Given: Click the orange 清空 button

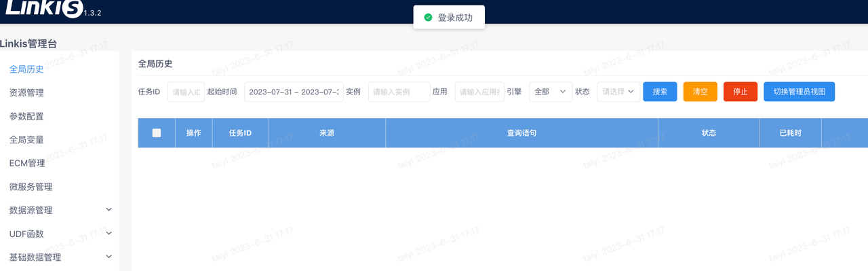Looking at the screenshot, I should (700, 92).
